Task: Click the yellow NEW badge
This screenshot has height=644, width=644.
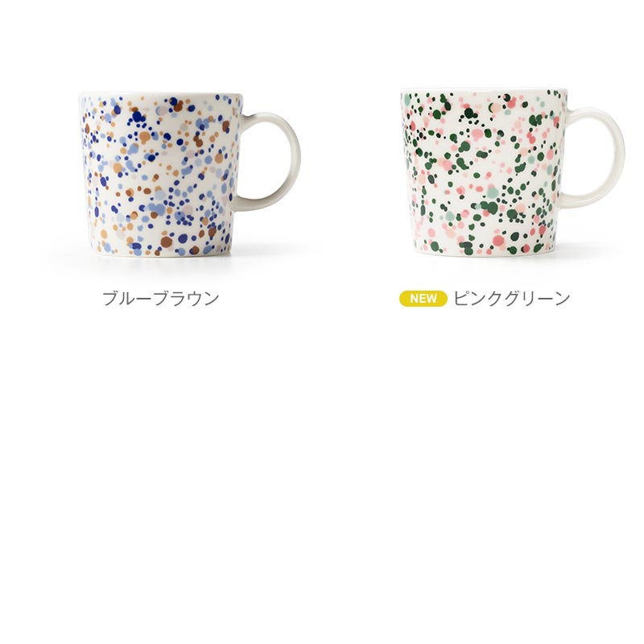Action: [423, 299]
